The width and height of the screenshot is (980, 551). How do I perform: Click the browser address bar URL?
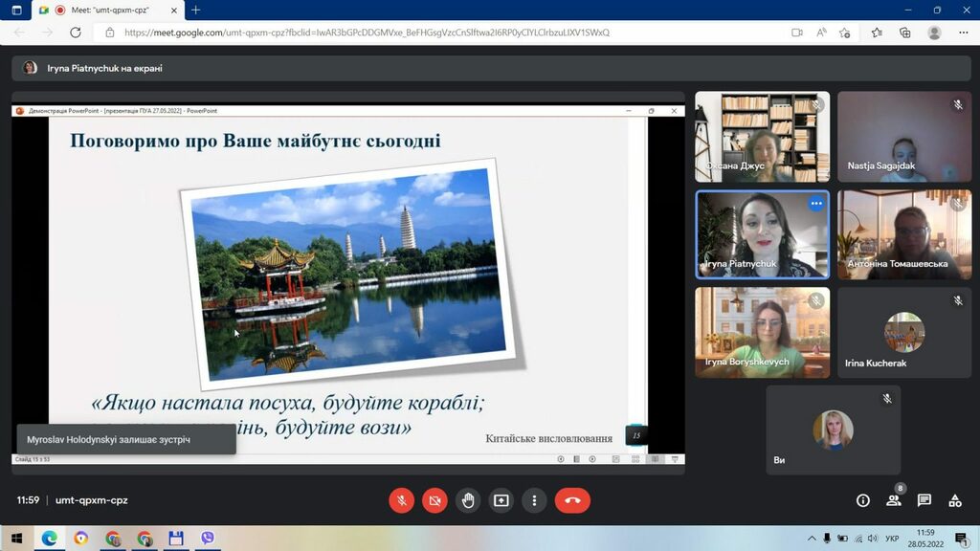point(367,33)
